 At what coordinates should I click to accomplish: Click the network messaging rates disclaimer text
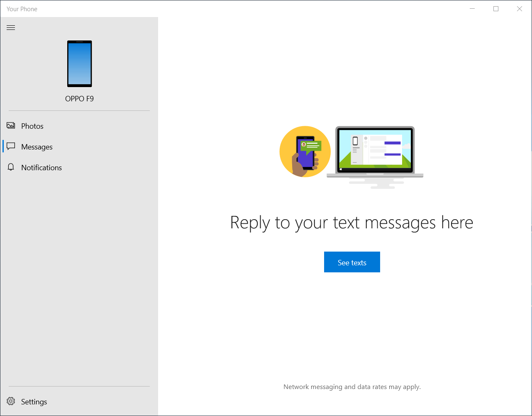coord(352,387)
